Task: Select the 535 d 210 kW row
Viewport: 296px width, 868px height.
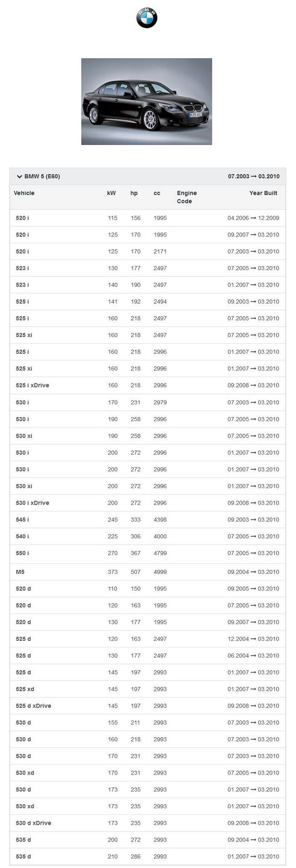Action: (148, 857)
